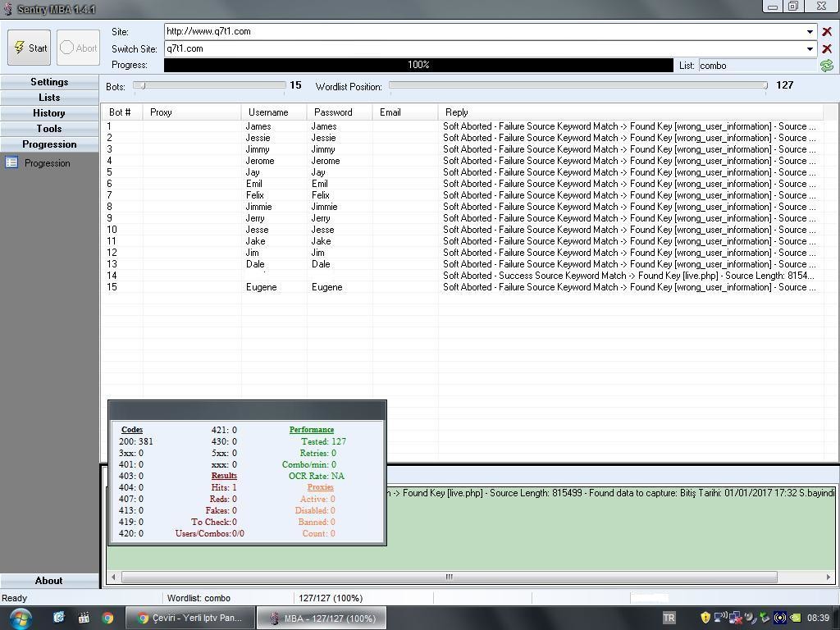Click the Start button with lightning icon
The width and height of the screenshot is (840, 630).
pyautogui.click(x=30, y=48)
